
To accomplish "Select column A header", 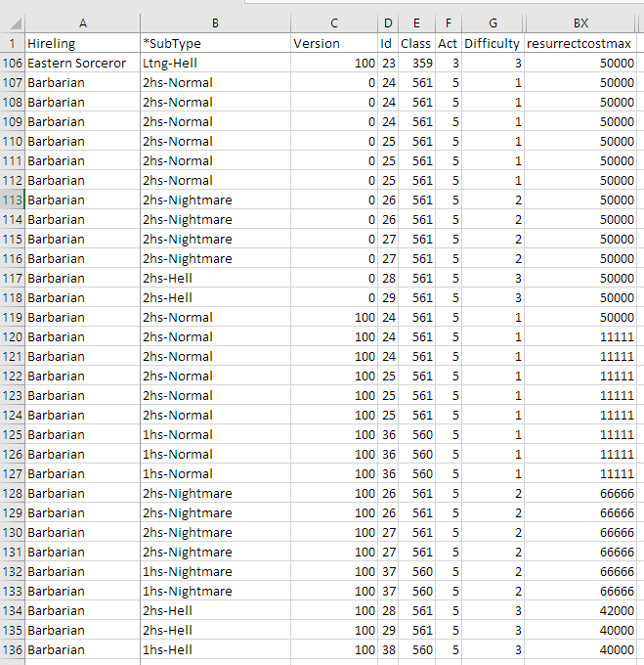I will 82,23.
